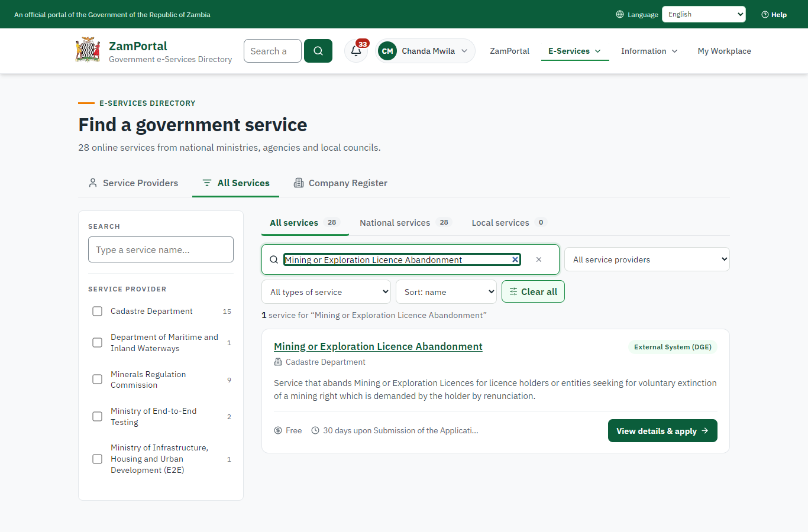Click the Free fee coin icon
The image size is (808, 532).
point(278,430)
